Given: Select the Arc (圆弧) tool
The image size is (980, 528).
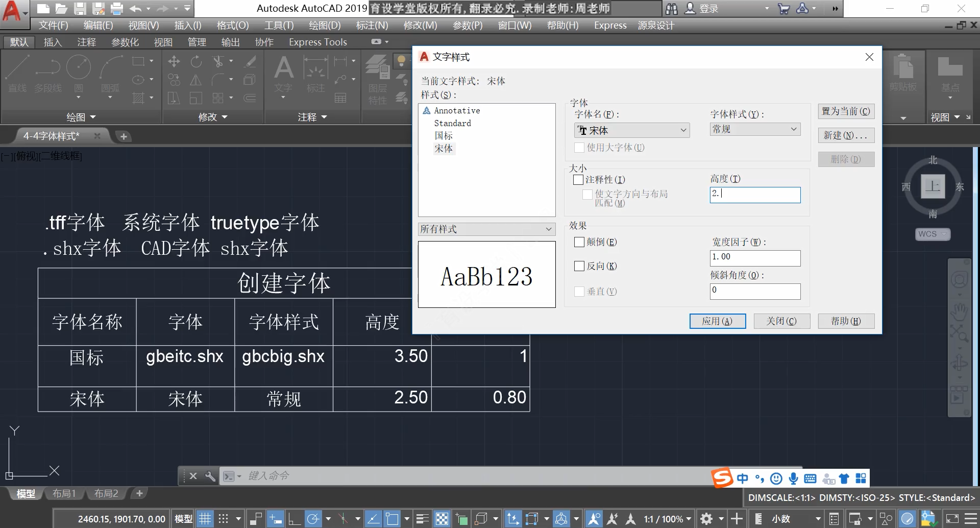Looking at the screenshot, I should point(110,74).
